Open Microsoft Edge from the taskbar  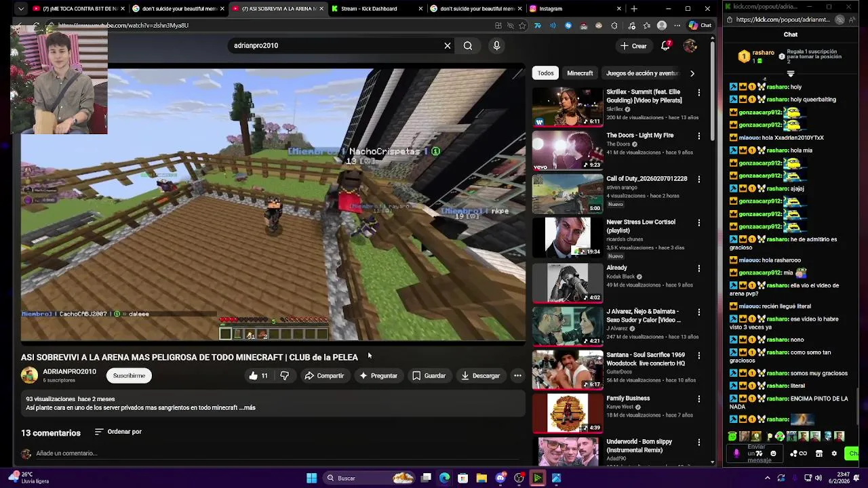444,478
